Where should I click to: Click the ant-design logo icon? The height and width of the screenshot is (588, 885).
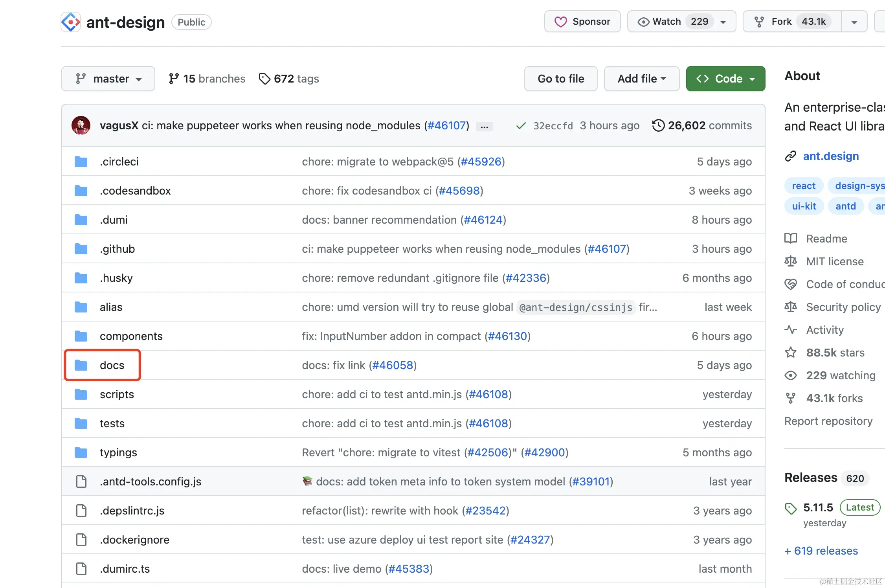point(71,22)
